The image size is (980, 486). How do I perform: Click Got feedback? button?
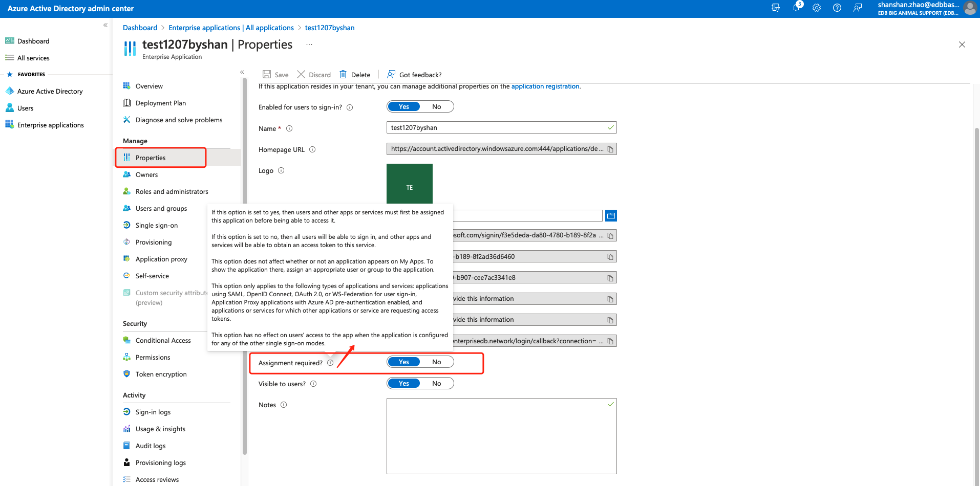(414, 74)
